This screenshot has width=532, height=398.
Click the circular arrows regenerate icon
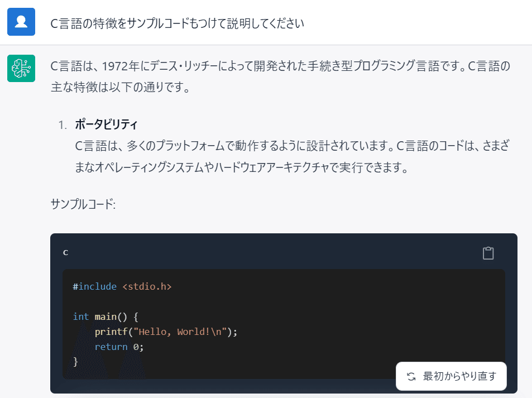411,376
